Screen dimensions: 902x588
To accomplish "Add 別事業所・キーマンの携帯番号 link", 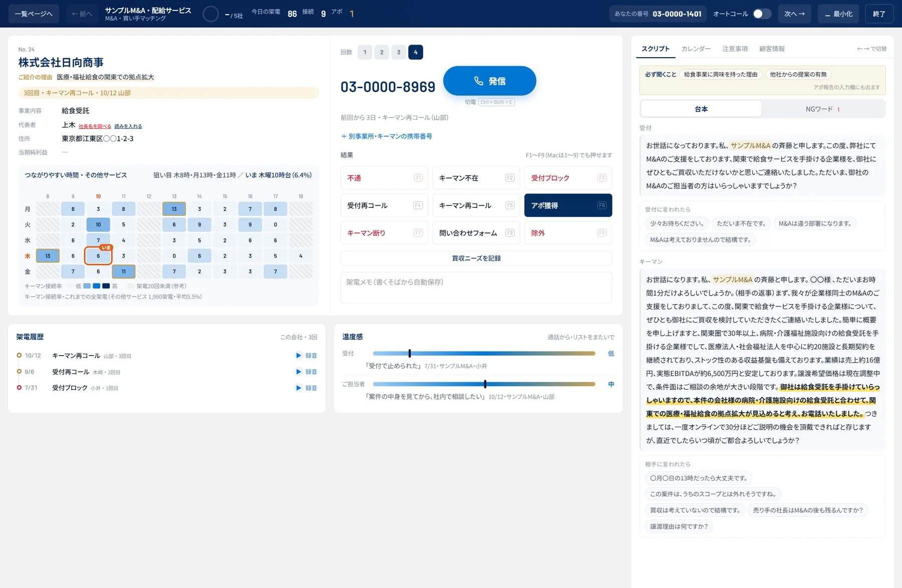I will [386, 136].
